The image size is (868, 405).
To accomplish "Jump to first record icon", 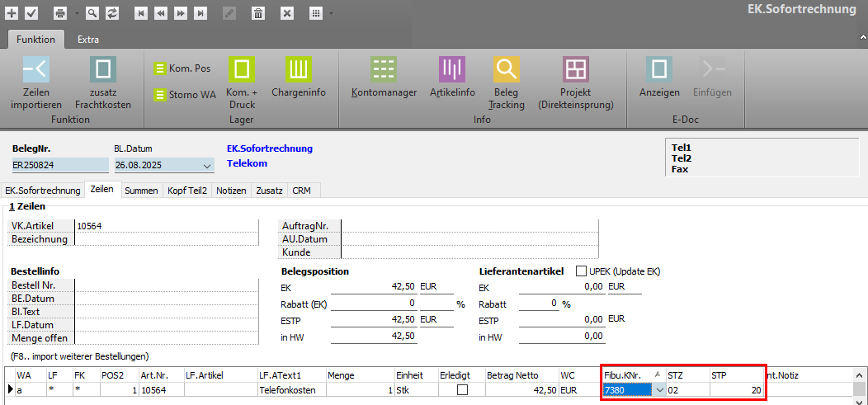I will pyautogui.click(x=141, y=12).
